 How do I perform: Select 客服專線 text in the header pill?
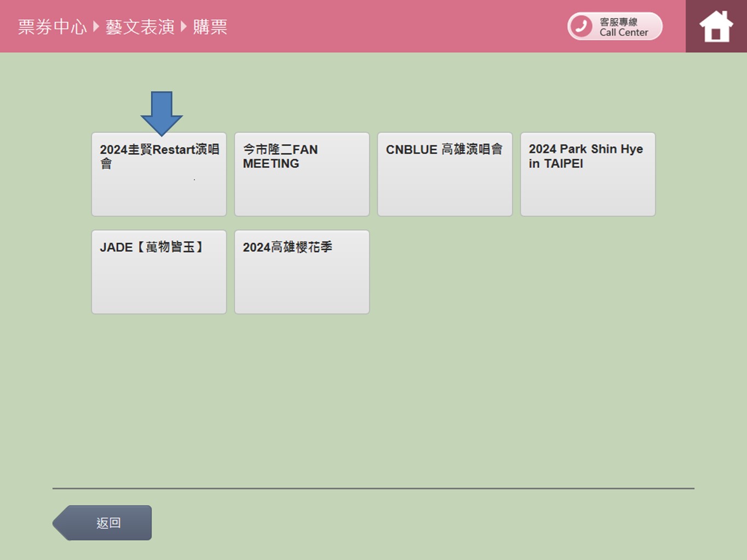point(618,22)
